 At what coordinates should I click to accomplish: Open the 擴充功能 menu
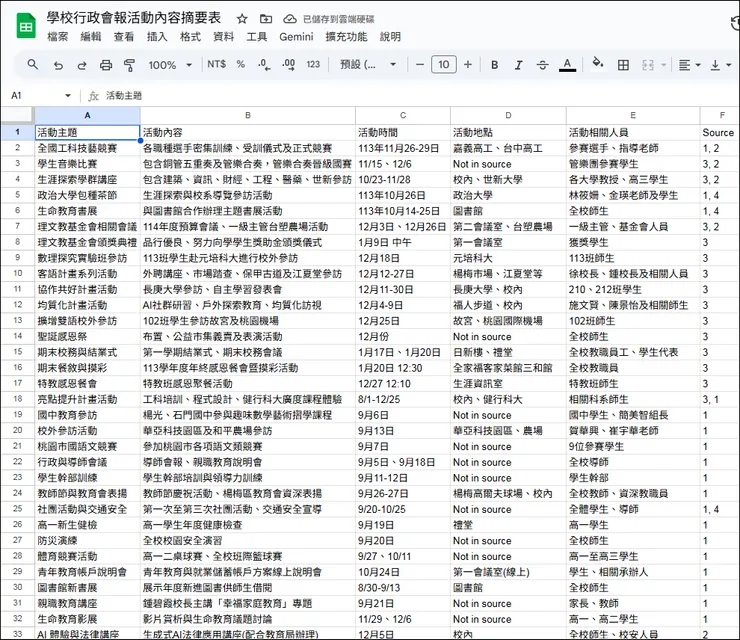[346, 37]
